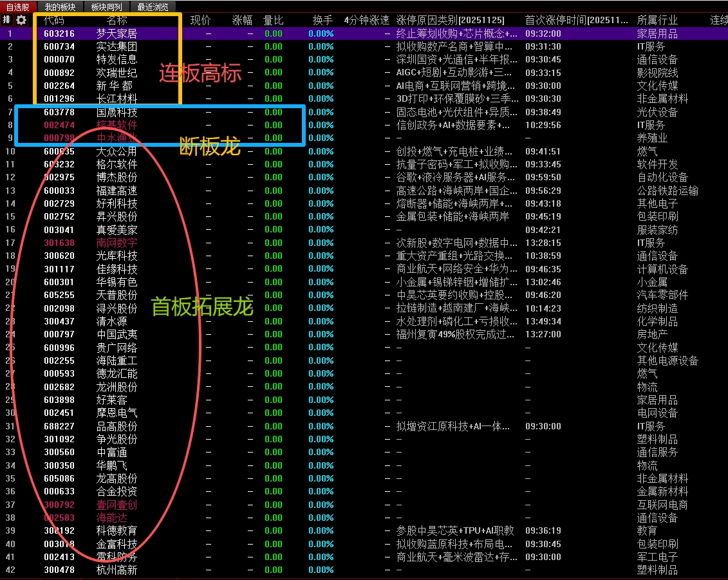Image resolution: width=728 pixels, height=580 pixels.
Task: Select stock code 002474
Action: (x=59, y=125)
